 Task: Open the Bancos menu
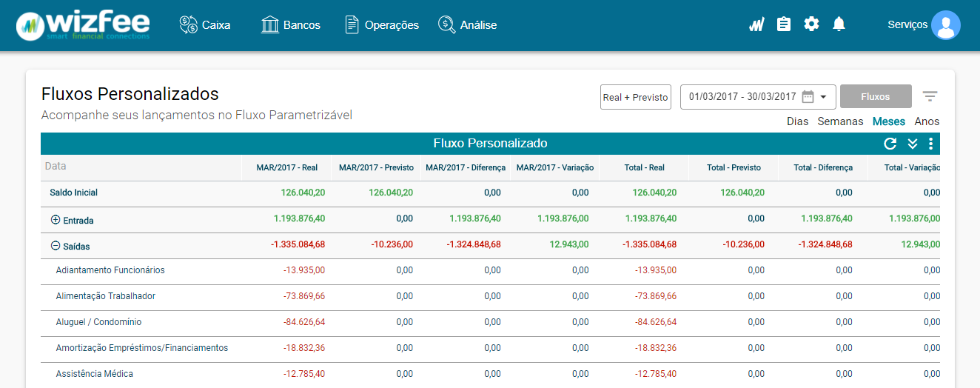click(291, 25)
